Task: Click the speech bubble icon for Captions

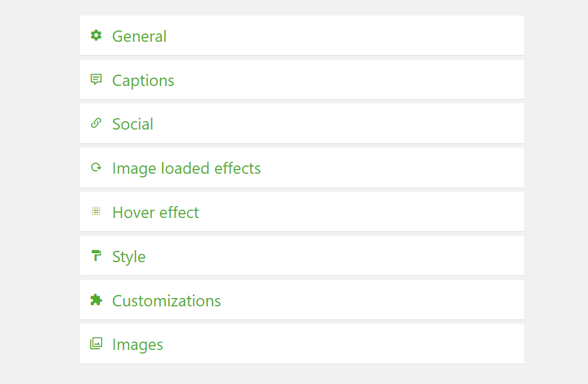Action: click(x=96, y=79)
